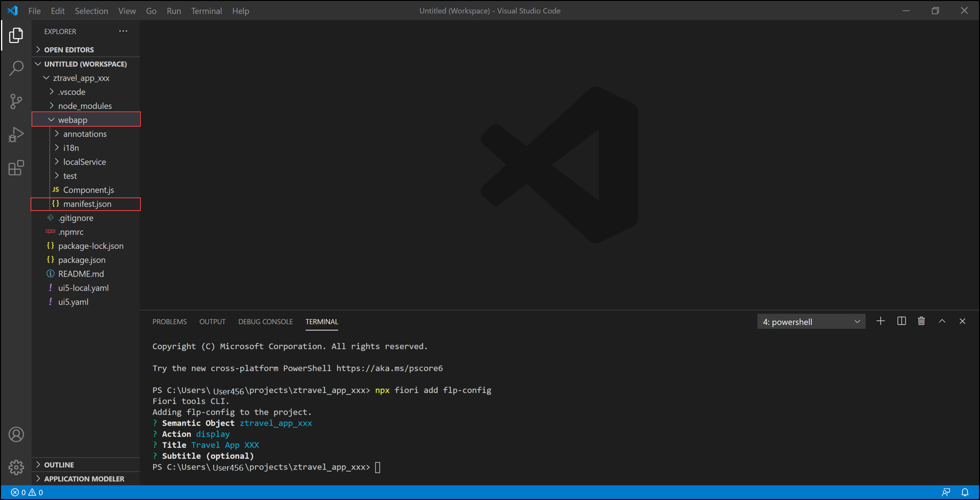Expand the Open Editors section
This screenshot has height=500, width=980.
[86, 50]
